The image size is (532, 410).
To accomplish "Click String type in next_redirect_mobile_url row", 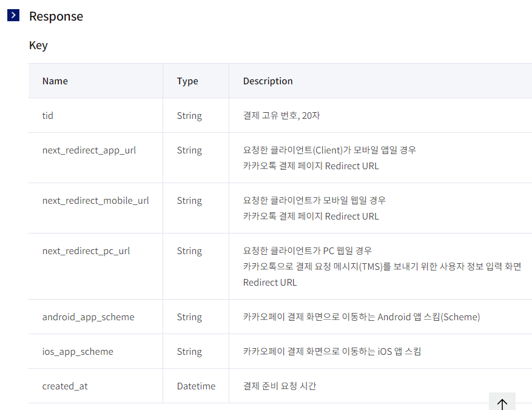I will pos(189,200).
